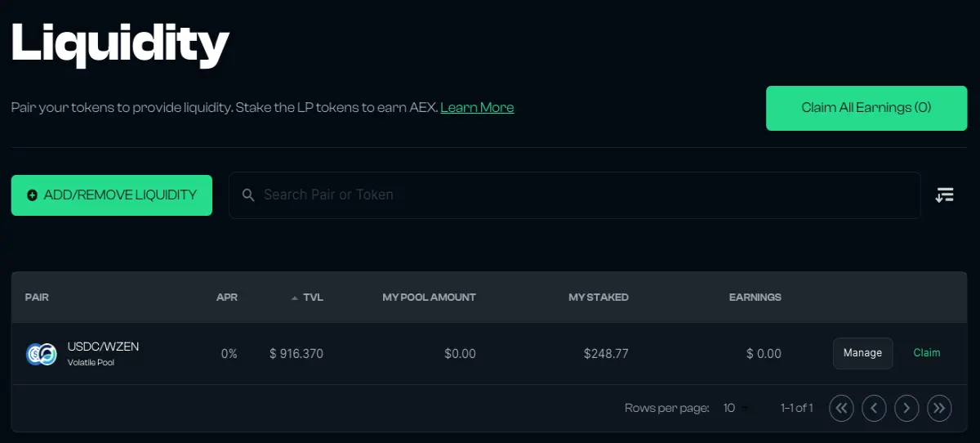This screenshot has height=443, width=980.
Task: Jump to the last page arrow
Action: (939, 408)
